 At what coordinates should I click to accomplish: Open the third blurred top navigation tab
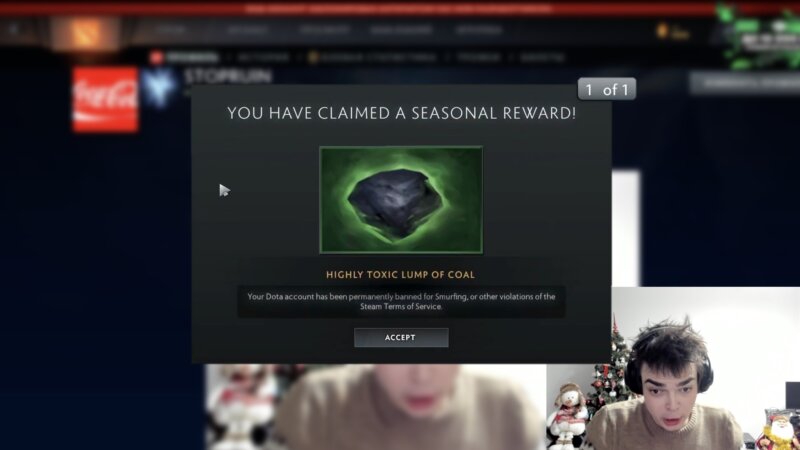pos(324,30)
